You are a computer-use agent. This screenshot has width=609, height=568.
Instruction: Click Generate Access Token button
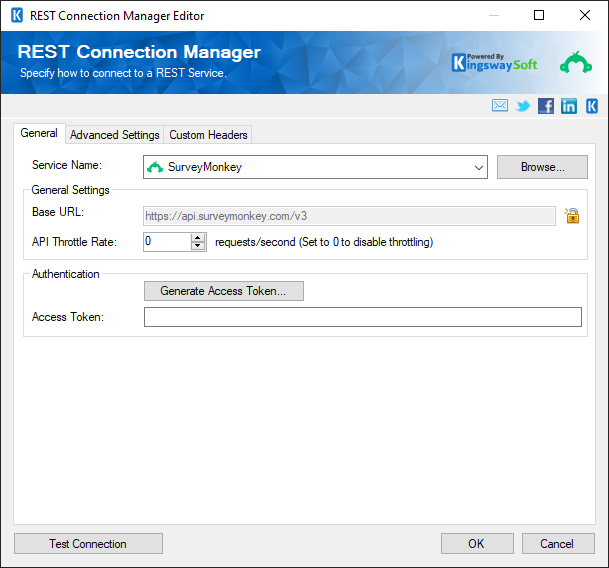224,291
